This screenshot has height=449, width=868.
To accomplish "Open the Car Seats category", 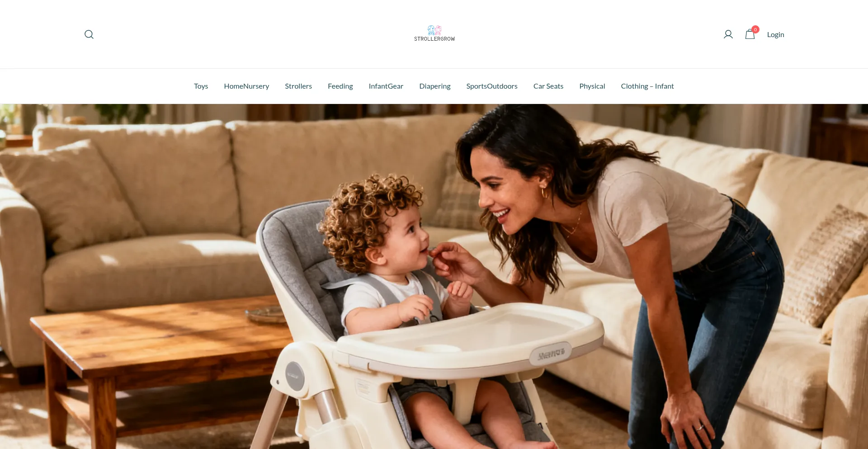I will coord(548,86).
